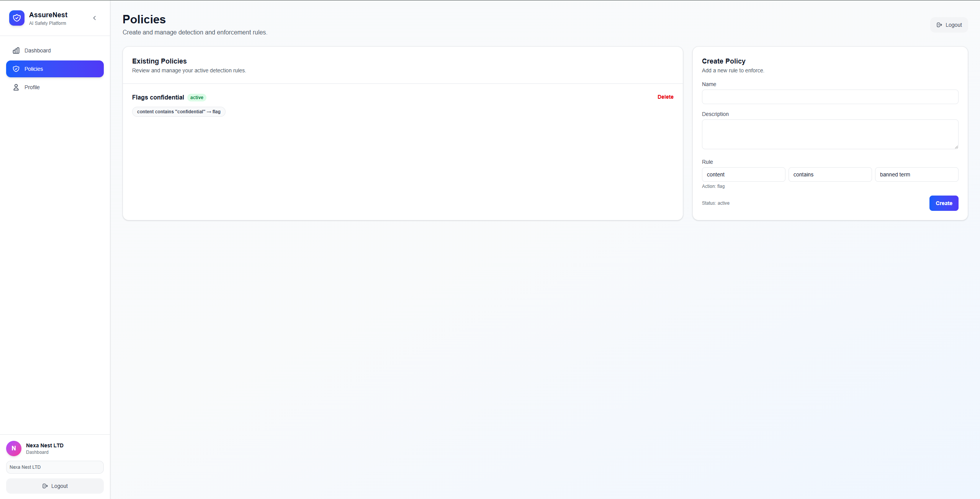This screenshot has height=499, width=980.
Task: Click the AssureNest shield logo icon
Action: tap(17, 18)
